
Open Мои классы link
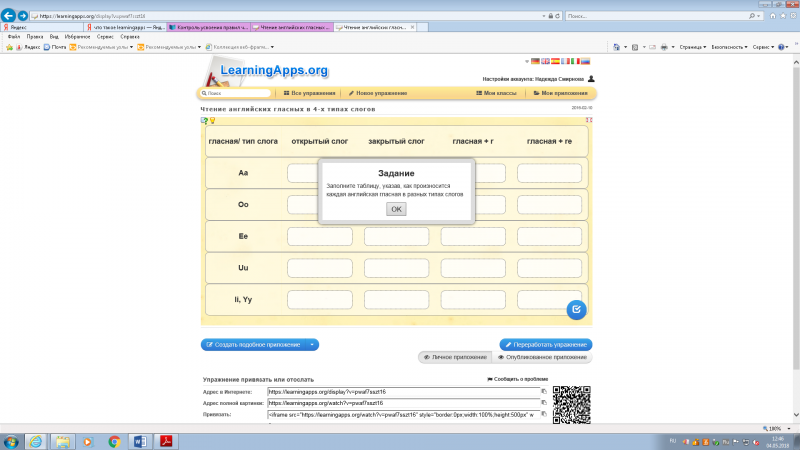tap(496, 93)
